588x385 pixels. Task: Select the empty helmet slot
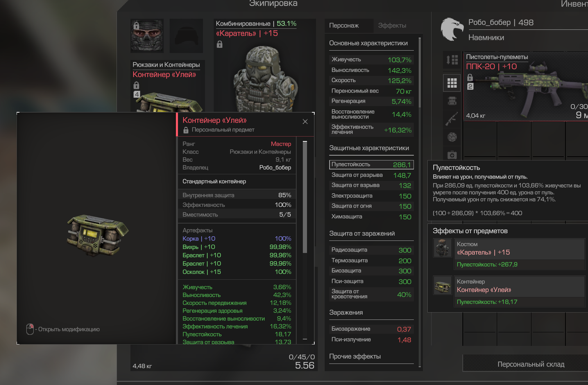point(186,36)
